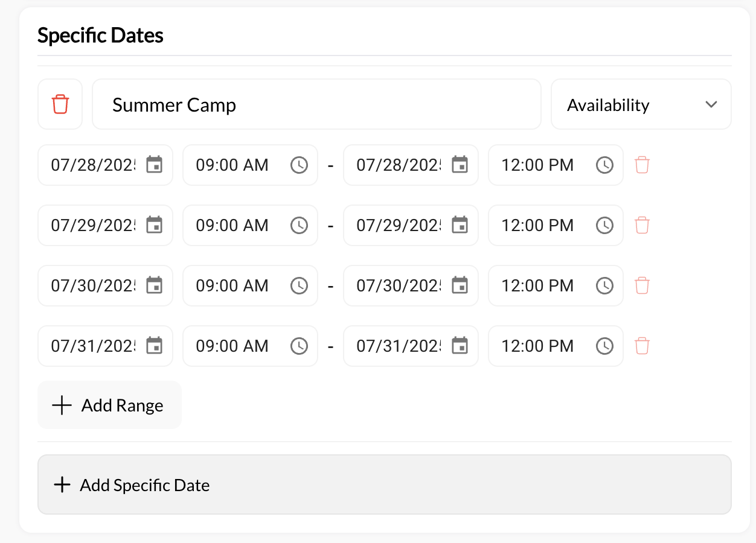Open the clock picker for 12:00 PM on third row
Screen dimensions: 756x543
[604, 285]
